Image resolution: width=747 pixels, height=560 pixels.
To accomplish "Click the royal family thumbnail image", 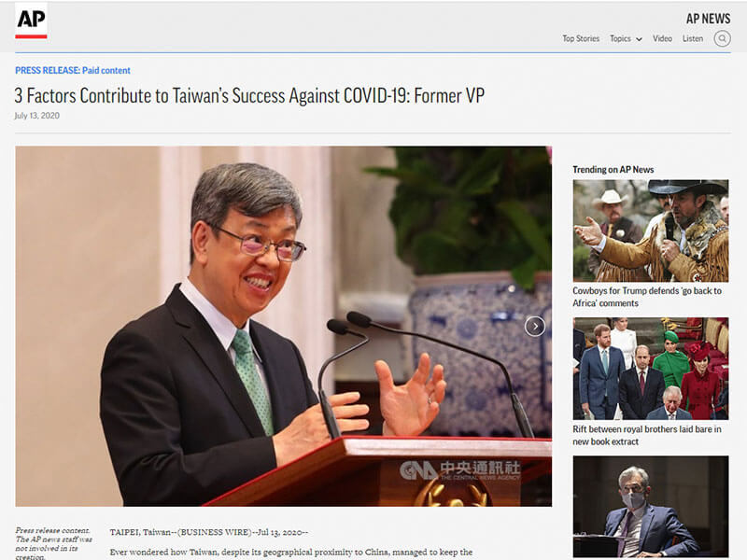I will (x=650, y=369).
